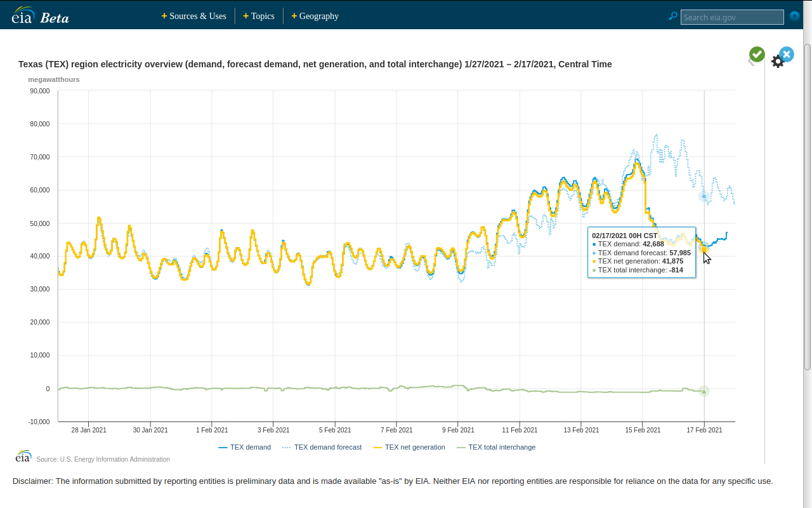812x508 pixels.
Task: Click the gray back chevron beside the checkmark
Action: (x=750, y=62)
